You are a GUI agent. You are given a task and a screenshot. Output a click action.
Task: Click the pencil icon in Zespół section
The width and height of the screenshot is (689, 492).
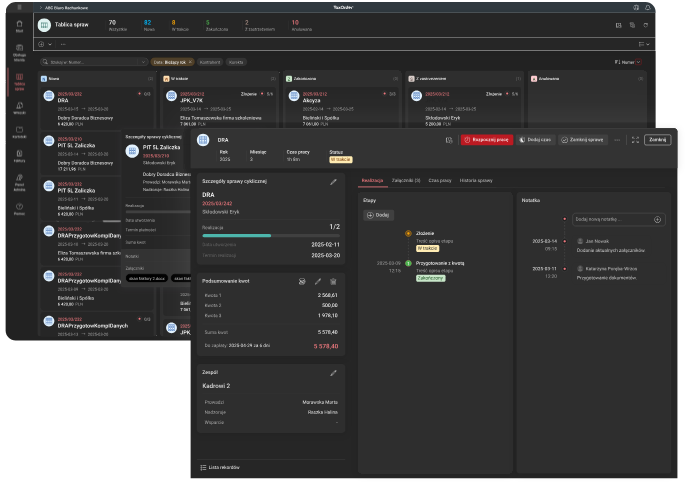(x=334, y=371)
